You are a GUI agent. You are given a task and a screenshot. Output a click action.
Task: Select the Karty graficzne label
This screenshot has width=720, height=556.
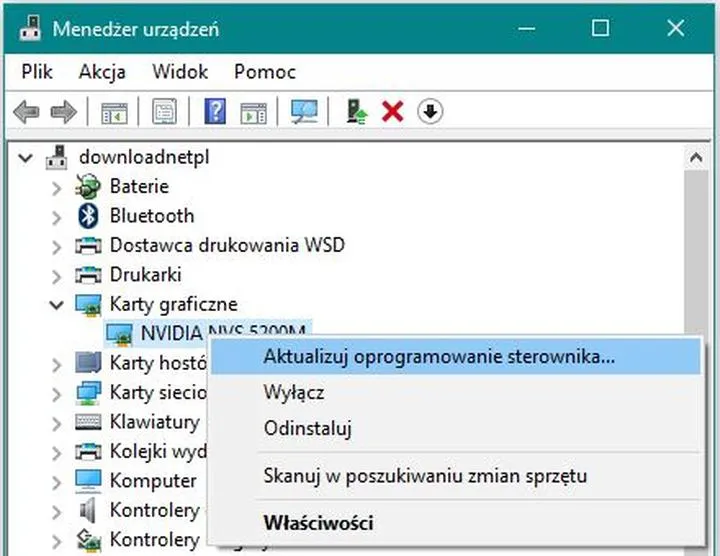point(174,304)
